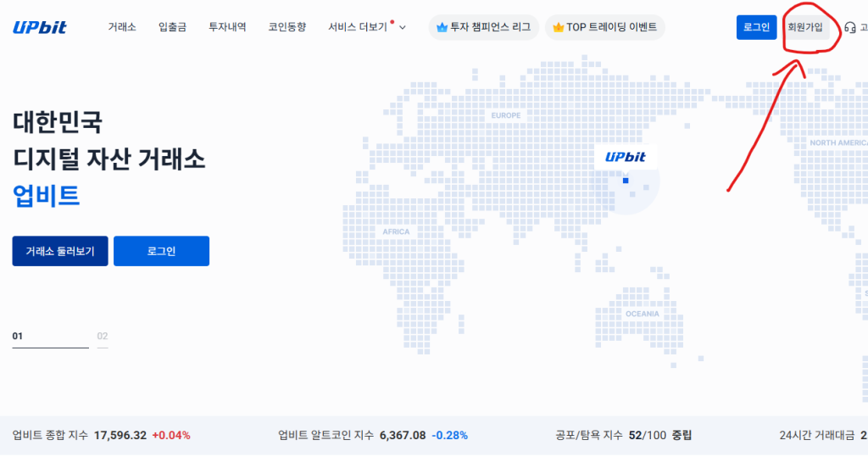Click the crown icon beside 투자 챔피언스 리그

tap(441, 27)
